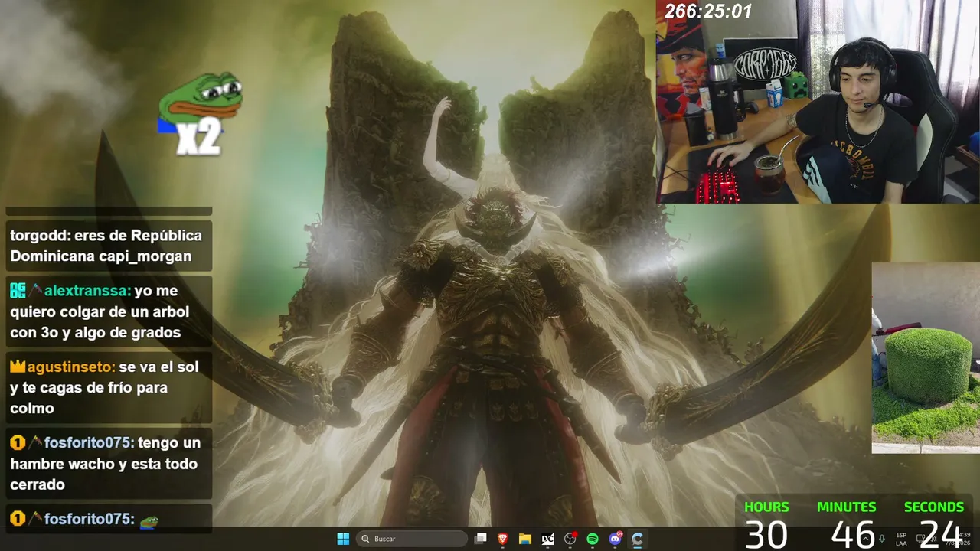Click the crown badge beside agustinseto

[x=18, y=367]
